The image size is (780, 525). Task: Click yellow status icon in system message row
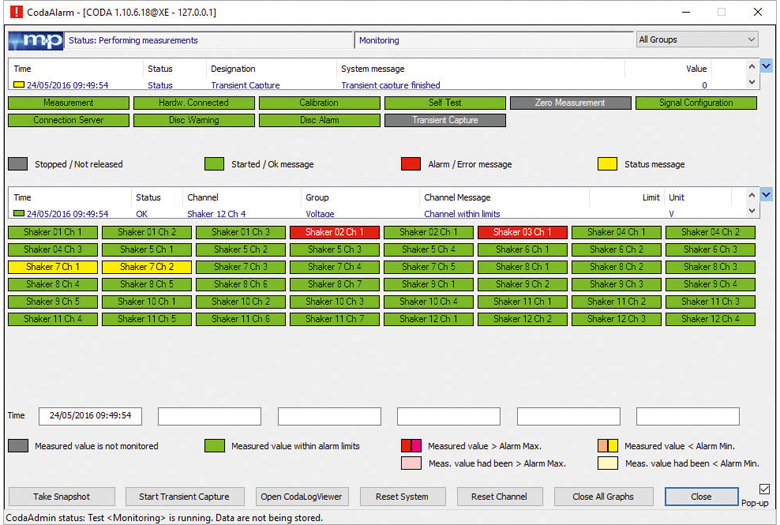click(19, 85)
